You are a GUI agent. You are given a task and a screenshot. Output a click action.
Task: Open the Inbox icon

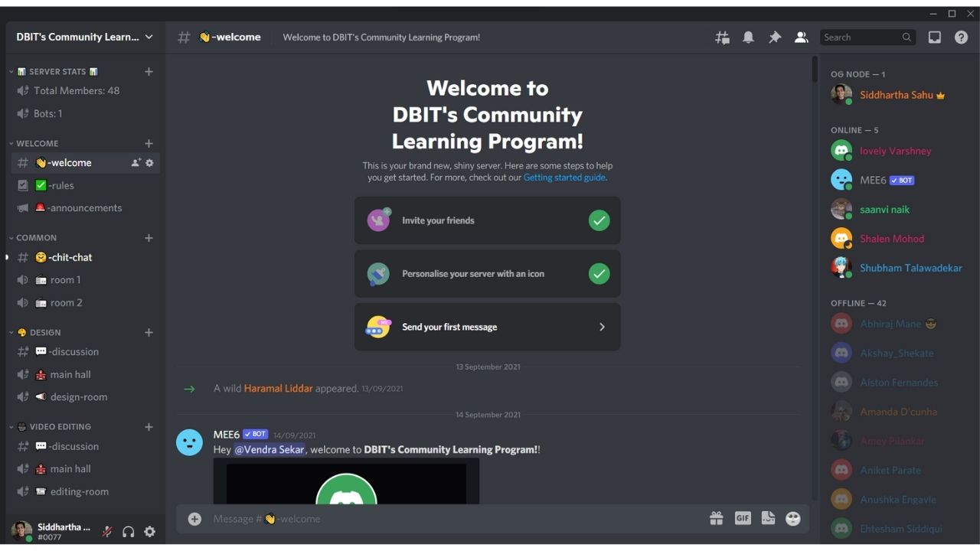935,37
